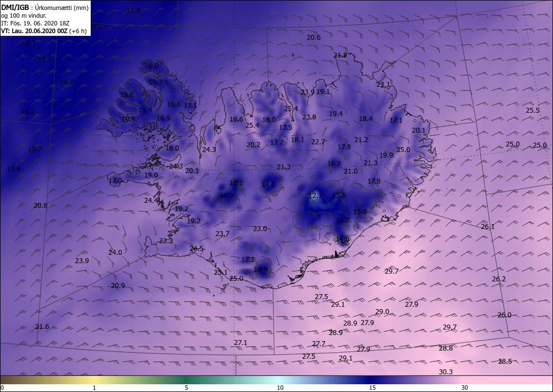Click the 30.3 maximum value label
Image resolution: width=553 pixels, height=392 pixels.
tap(446, 372)
